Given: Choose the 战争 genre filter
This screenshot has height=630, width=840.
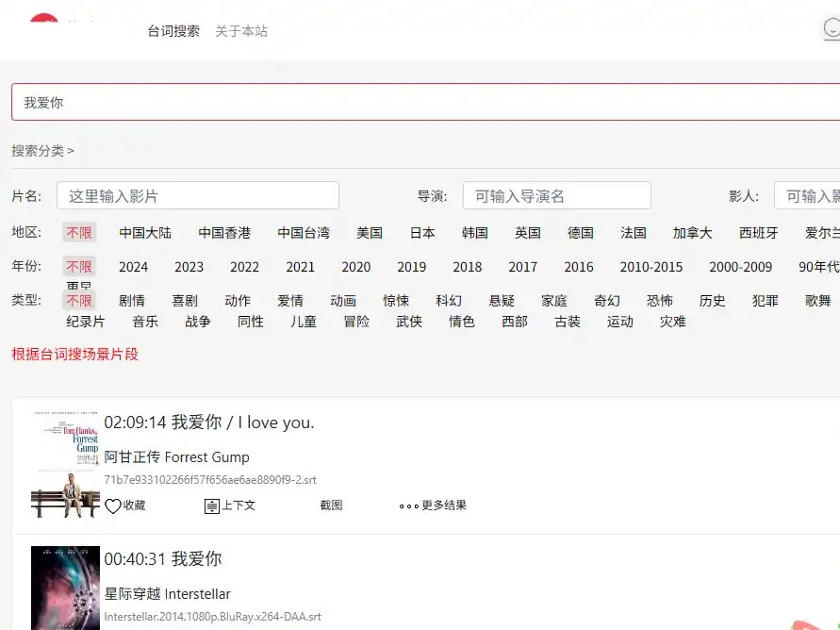Looking at the screenshot, I should coord(198,322).
